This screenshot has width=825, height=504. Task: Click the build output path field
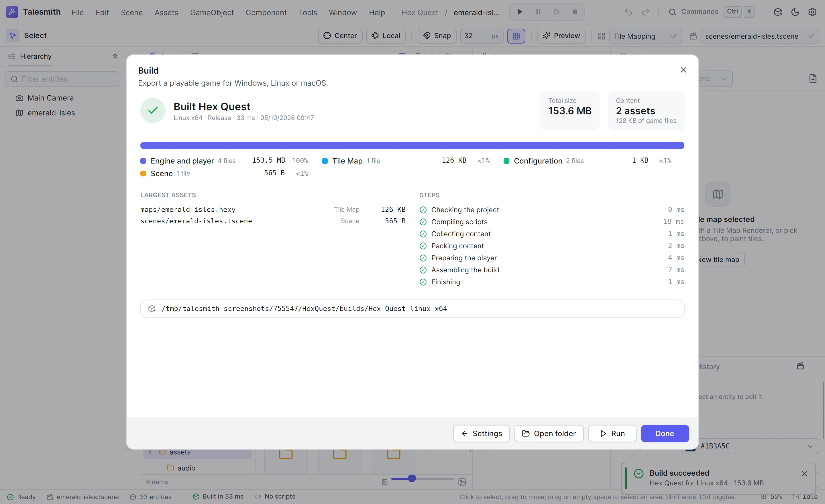pos(412,309)
